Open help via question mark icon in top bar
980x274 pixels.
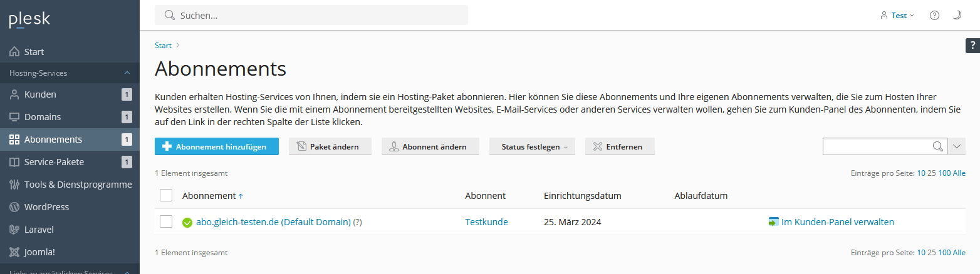click(x=934, y=15)
